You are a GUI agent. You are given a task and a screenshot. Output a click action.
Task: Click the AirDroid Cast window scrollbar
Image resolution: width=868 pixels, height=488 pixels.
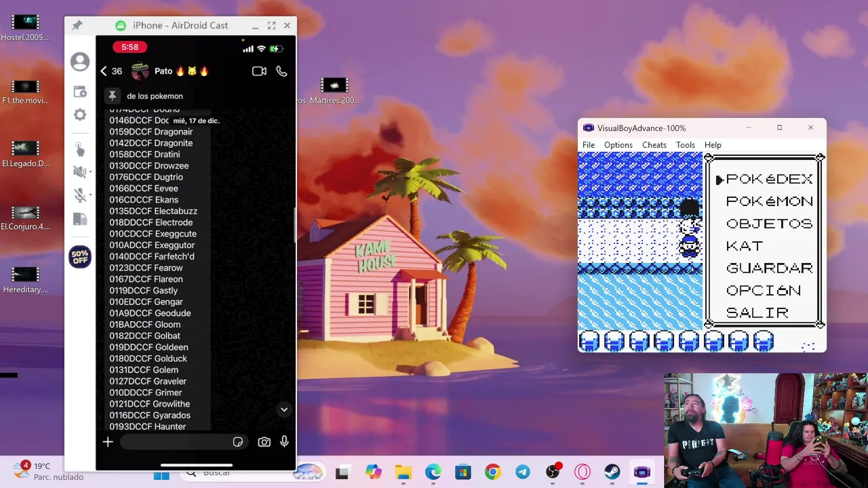click(x=294, y=224)
